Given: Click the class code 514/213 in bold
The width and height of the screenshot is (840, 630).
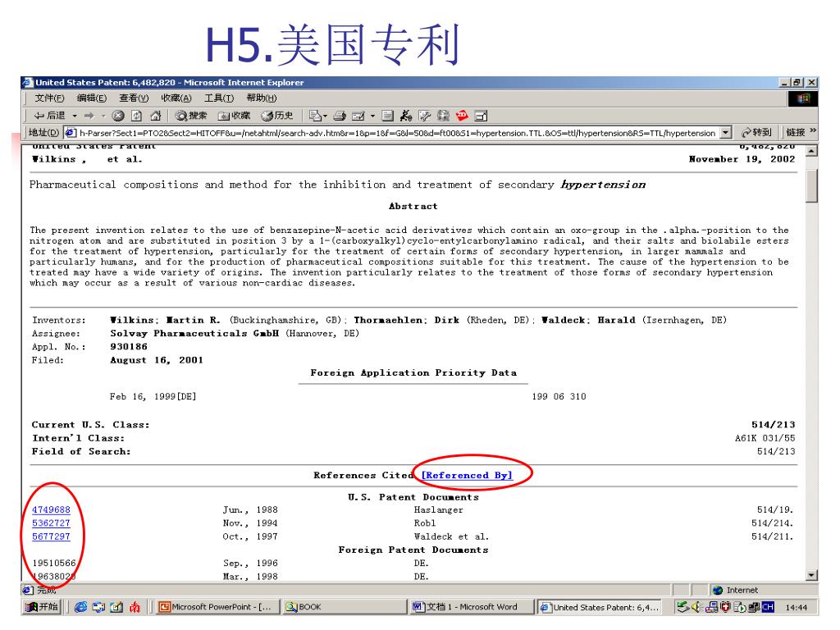Looking at the screenshot, I should (773, 424).
